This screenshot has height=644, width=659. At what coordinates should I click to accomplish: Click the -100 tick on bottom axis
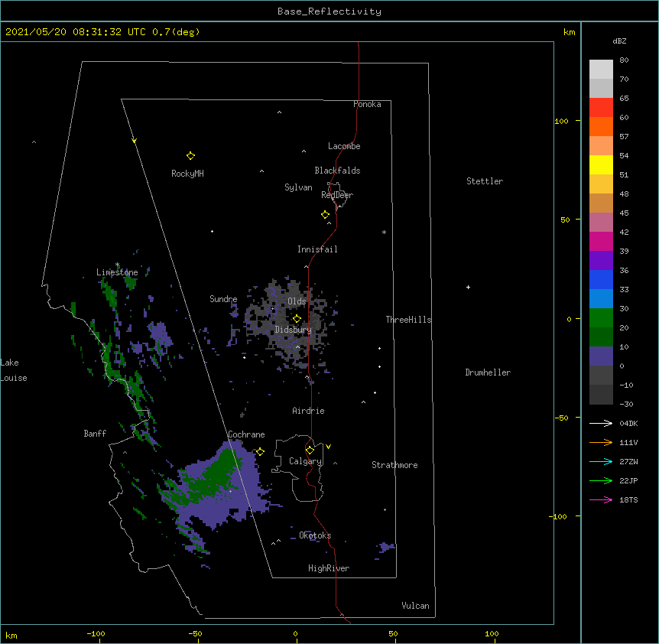tap(96, 634)
